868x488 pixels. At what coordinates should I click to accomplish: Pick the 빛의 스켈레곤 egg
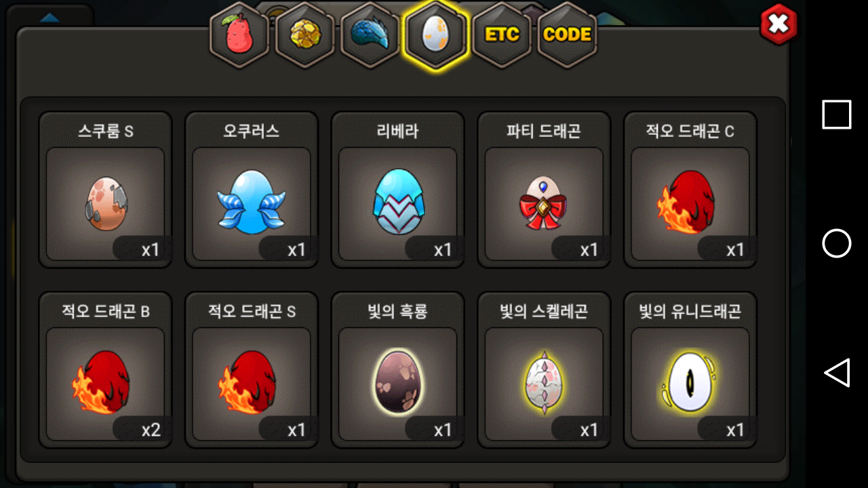coord(544,370)
